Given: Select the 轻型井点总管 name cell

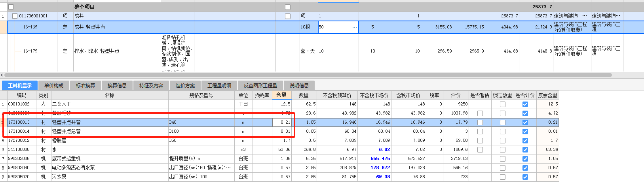Looking at the screenshot, I should (x=110, y=132).
